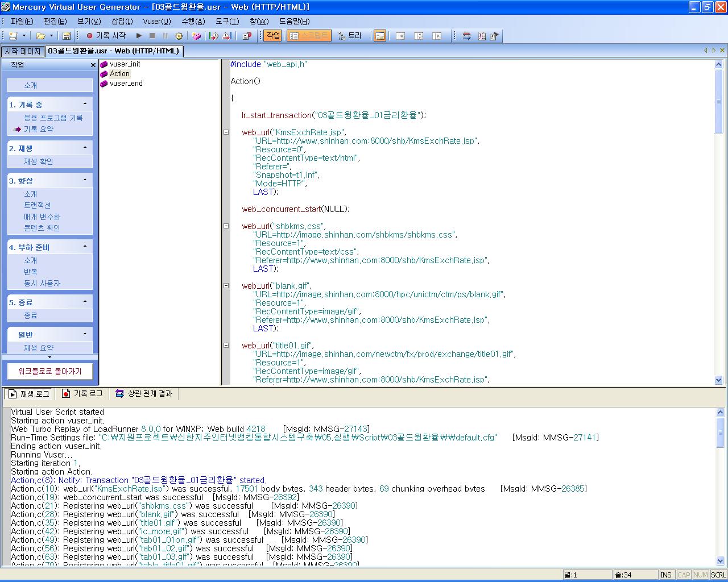
Task: Open the Vuser(U) menu
Action: coord(156,21)
